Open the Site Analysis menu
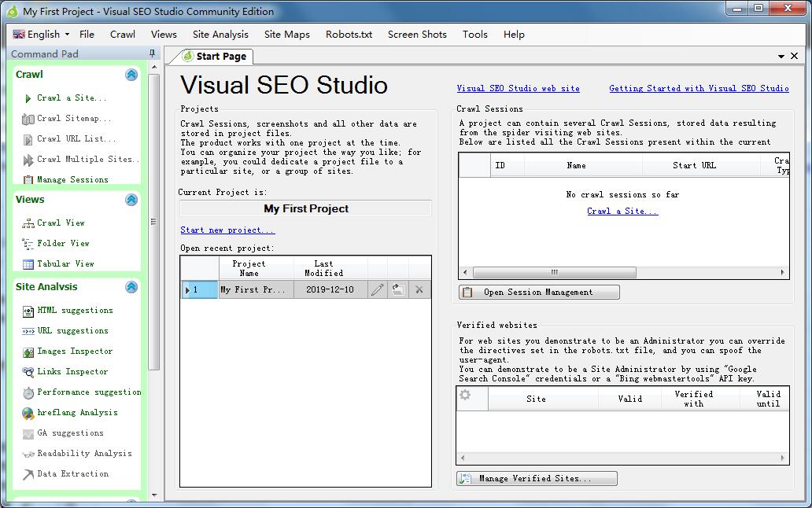 (220, 35)
